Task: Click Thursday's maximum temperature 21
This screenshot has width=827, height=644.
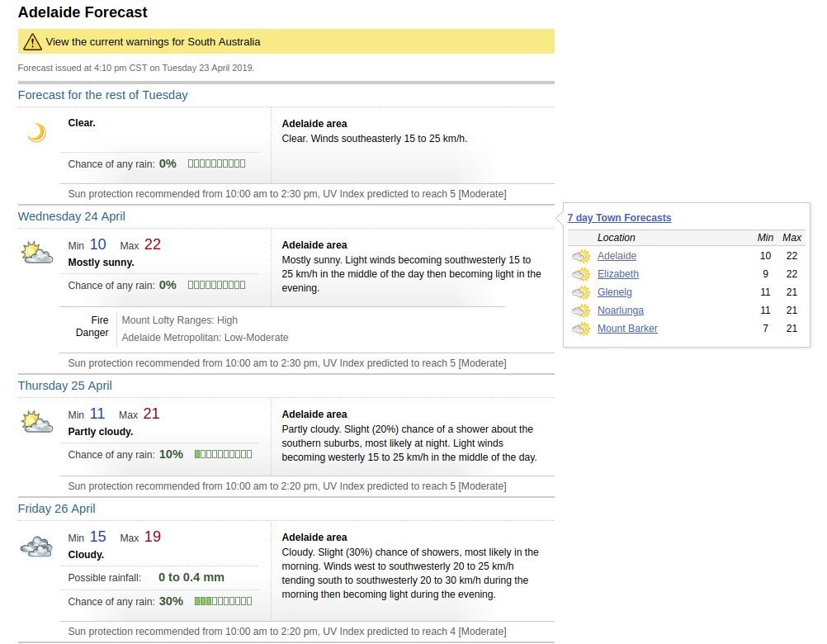Action: pos(151,414)
